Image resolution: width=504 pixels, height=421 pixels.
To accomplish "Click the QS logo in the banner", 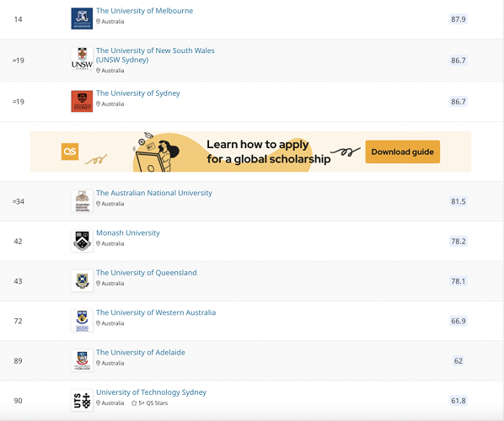I will click(70, 152).
